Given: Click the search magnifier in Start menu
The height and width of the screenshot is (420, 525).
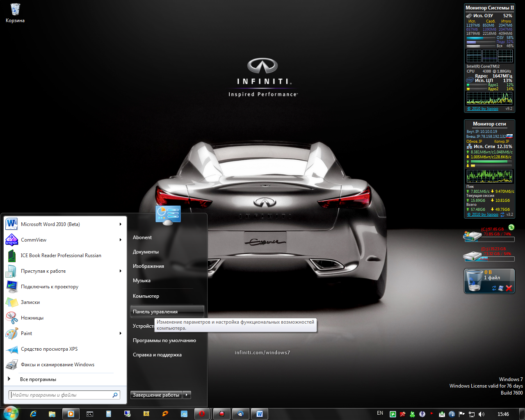Looking at the screenshot, I should 115,395.
